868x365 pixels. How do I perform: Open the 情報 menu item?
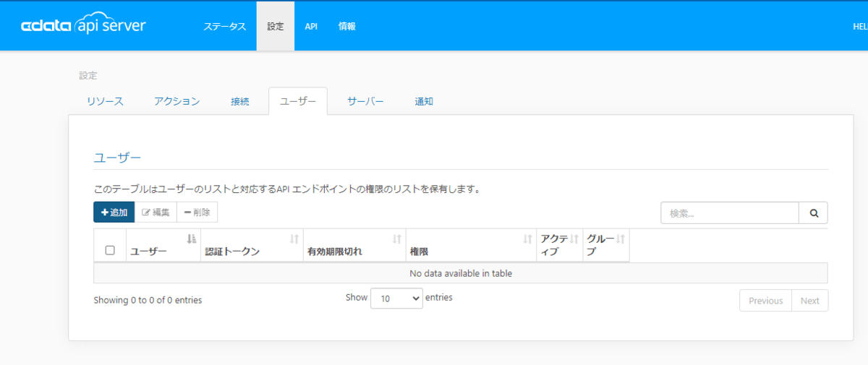click(347, 26)
